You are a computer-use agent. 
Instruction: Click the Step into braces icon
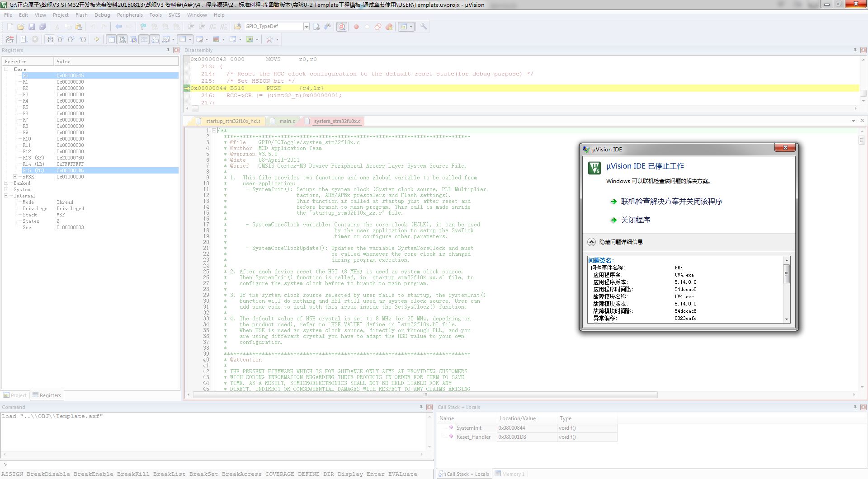[x=50, y=39]
